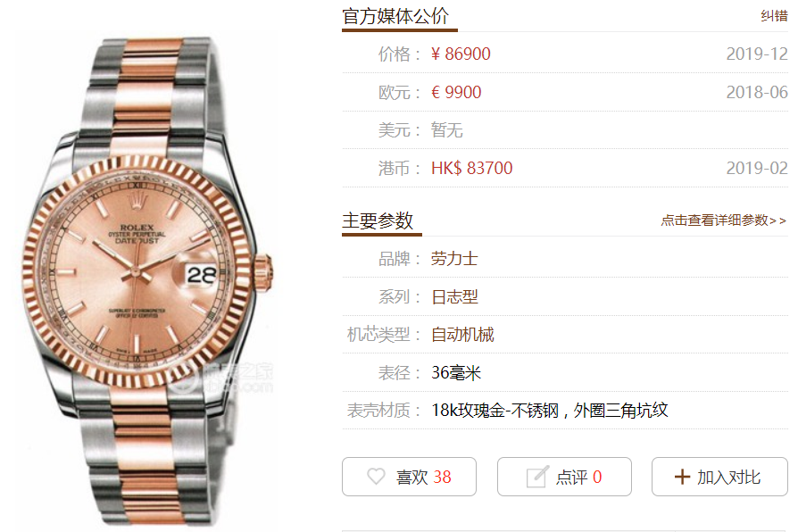Viewport: 798px width, 532px height.
Task: Click the pencil edit icon beside 点评
Action: 537,477
